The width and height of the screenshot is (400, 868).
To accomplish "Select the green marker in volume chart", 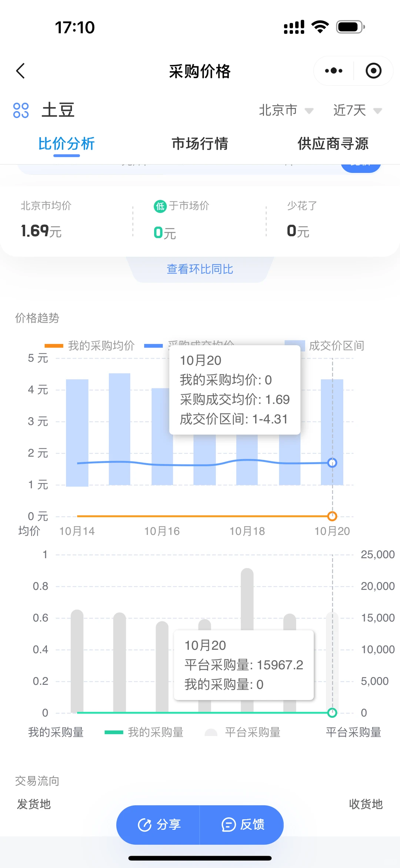I will click(x=332, y=713).
